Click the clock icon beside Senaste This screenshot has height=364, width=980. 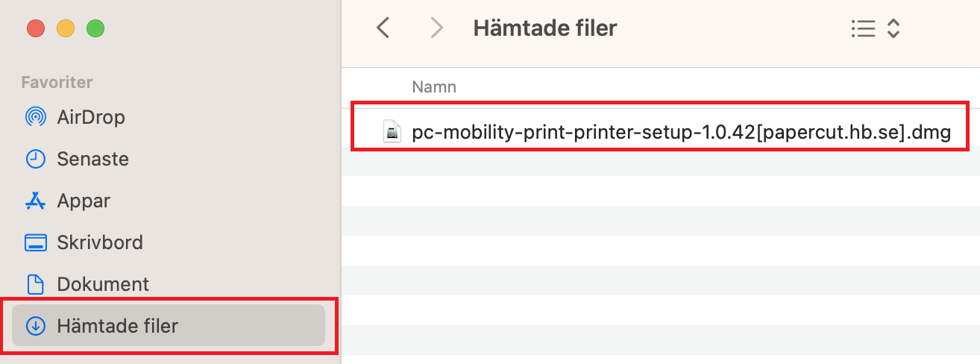tap(35, 159)
